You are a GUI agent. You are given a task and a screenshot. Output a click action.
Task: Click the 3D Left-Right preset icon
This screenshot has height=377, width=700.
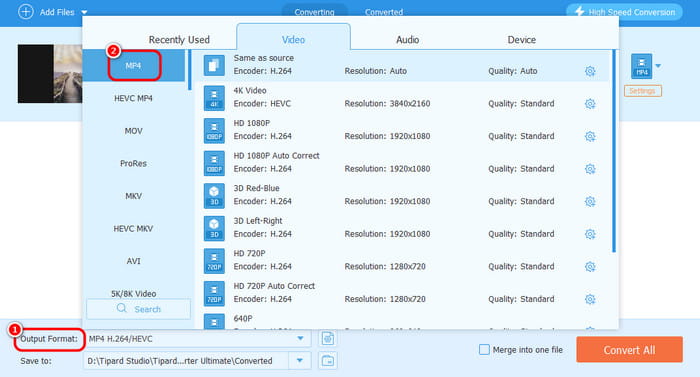pyautogui.click(x=214, y=228)
